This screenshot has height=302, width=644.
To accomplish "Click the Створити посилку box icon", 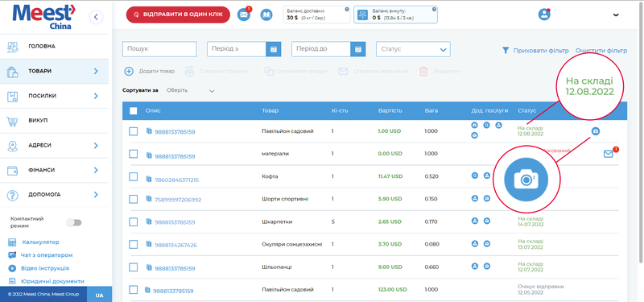I will 189,71.
